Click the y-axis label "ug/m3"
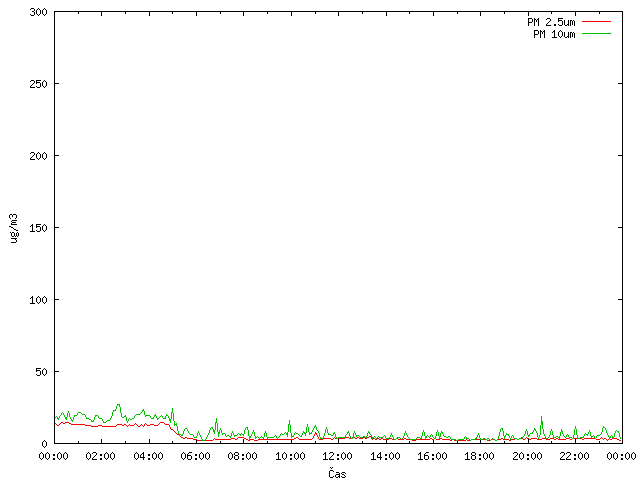 click(14, 228)
